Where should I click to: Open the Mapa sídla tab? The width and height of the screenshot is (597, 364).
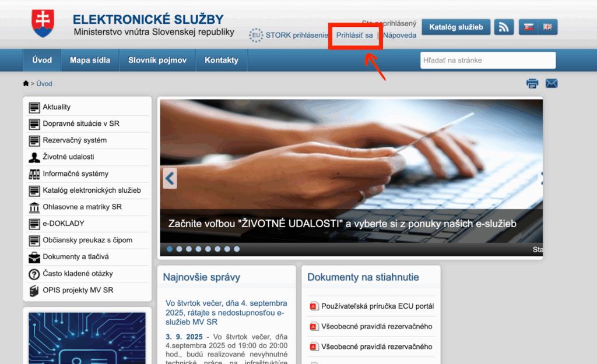tap(90, 60)
